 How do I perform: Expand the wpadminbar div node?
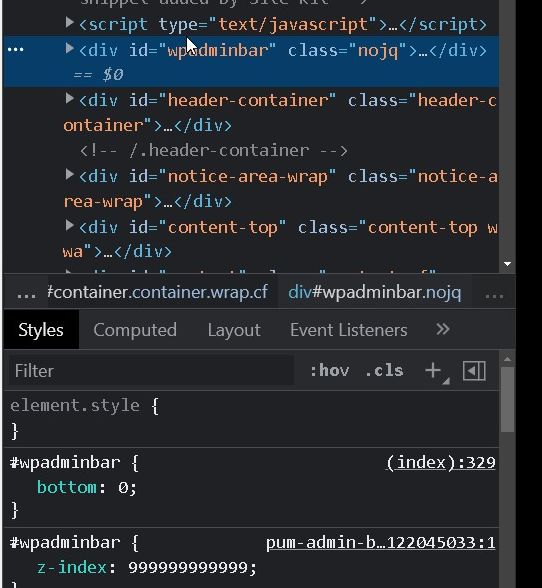tap(69, 48)
